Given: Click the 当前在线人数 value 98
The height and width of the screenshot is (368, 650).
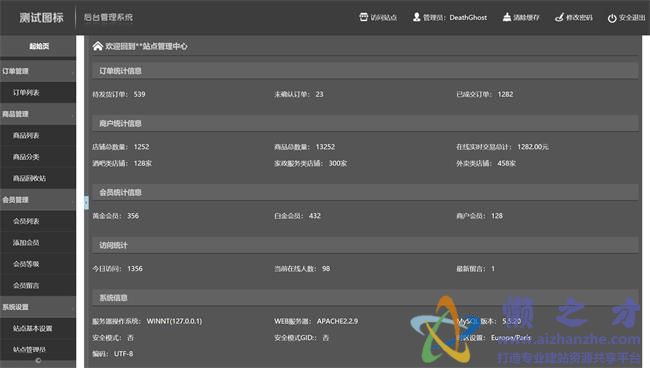Looking at the screenshot, I should (x=326, y=269).
